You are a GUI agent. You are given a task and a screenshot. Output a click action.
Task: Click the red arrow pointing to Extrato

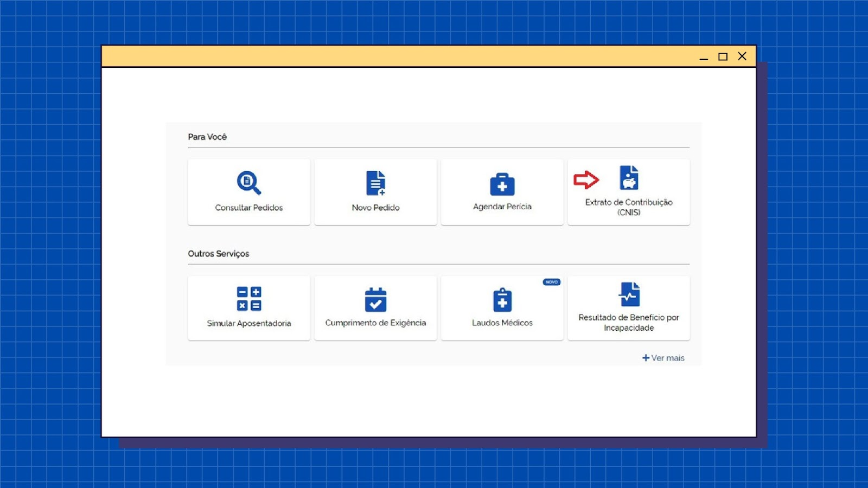[x=586, y=179]
